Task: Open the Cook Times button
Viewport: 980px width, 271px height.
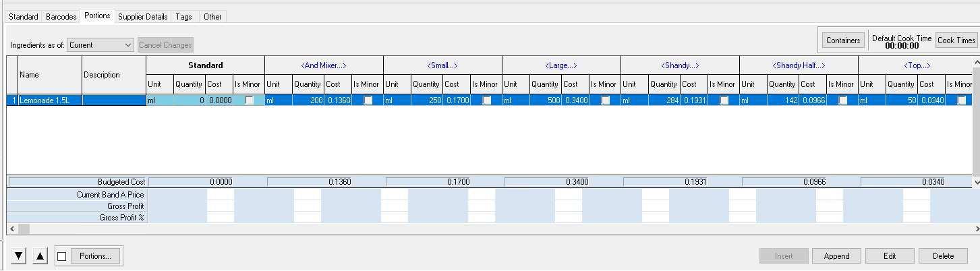Action: pos(956,40)
